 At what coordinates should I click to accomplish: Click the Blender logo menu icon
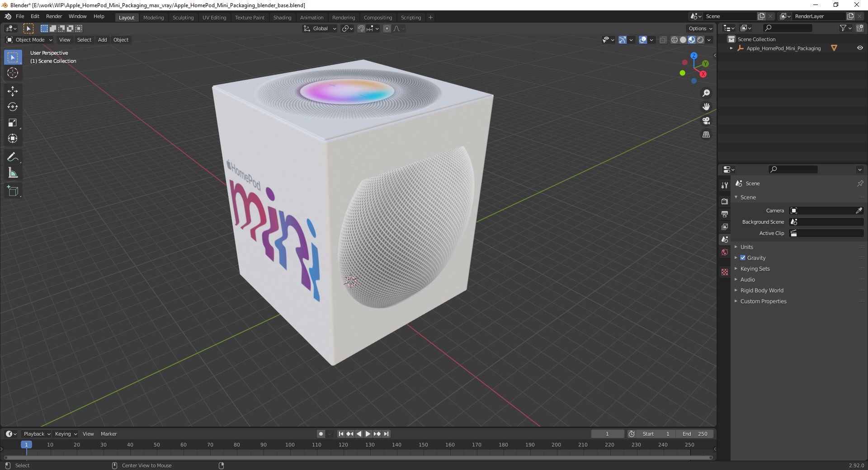pyautogui.click(x=8, y=16)
